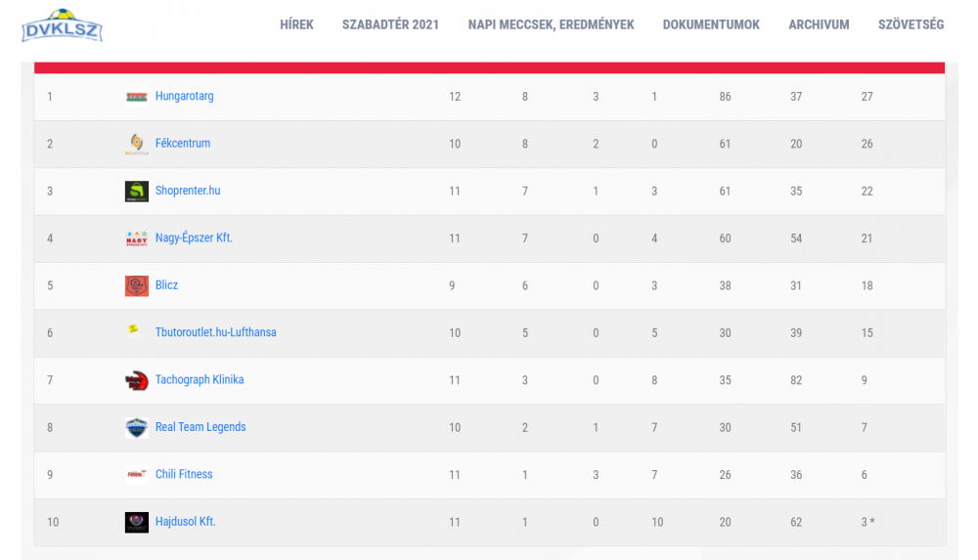978x560 pixels.
Task: Click the Tbutoroutlet.hu-Lufthansa yellow logo
Action: pos(133,328)
